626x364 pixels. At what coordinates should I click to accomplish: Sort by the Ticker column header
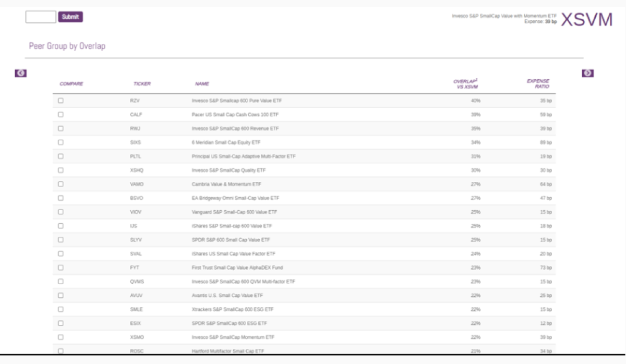coord(142,83)
